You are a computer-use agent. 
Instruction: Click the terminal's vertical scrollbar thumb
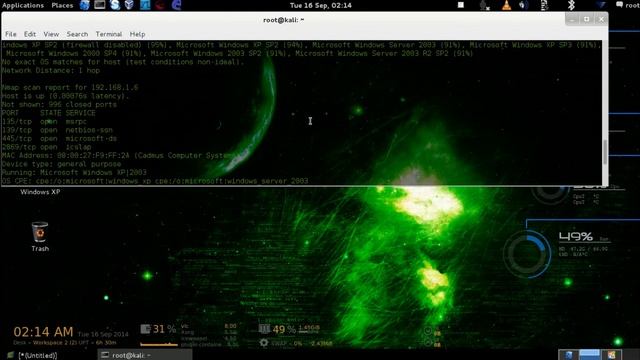[605, 152]
